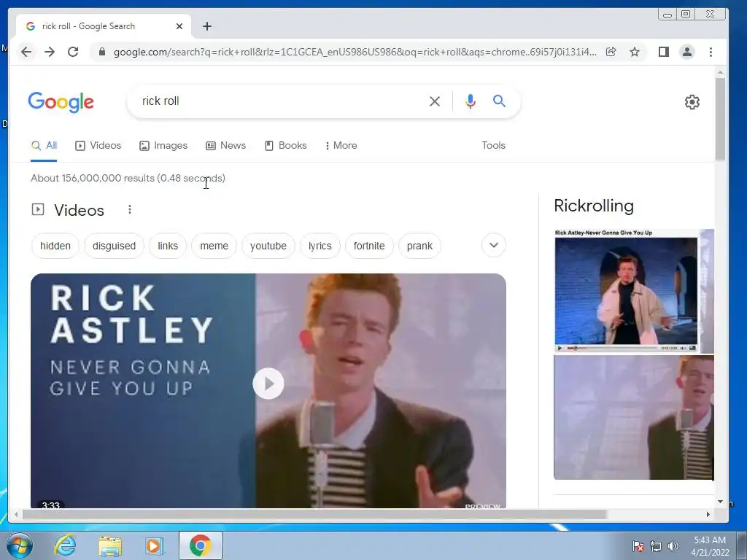
Task: Clear the search box with X icon
Action: point(435,101)
